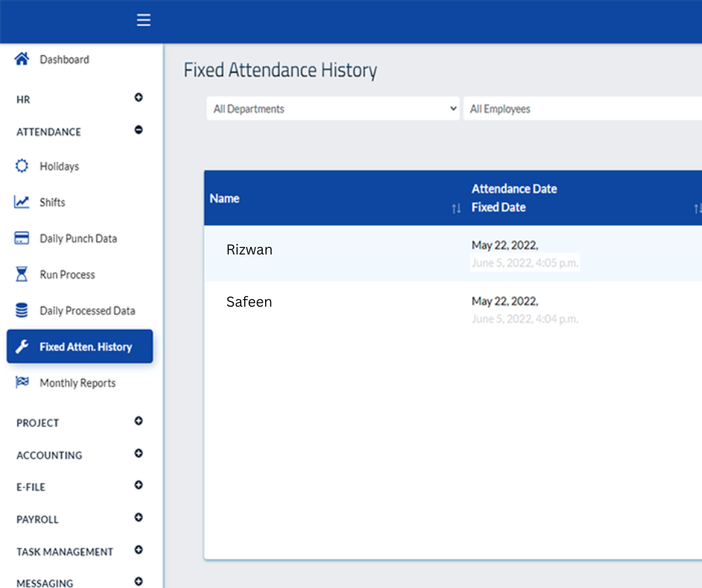Expand the PROJECT section plus icon

139,421
